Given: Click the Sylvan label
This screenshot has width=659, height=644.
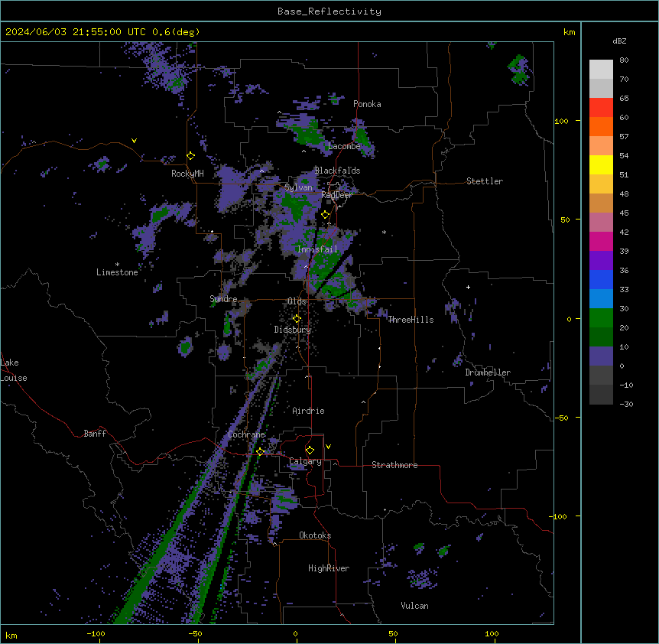Looking at the screenshot, I should pyautogui.click(x=298, y=187).
